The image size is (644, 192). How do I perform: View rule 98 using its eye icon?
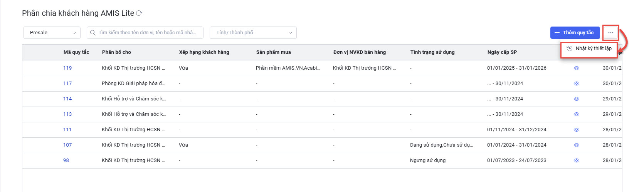(577, 160)
